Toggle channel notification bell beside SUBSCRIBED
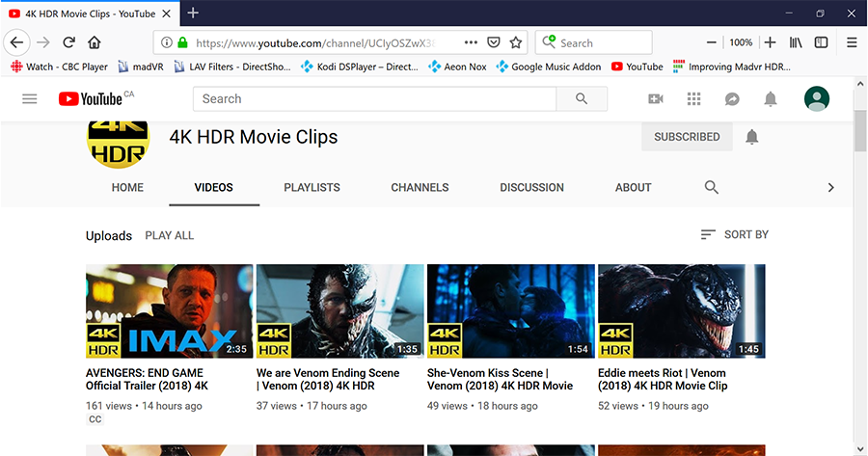The height and width of the screenshot is (456, 868). [x=751, y=137]
